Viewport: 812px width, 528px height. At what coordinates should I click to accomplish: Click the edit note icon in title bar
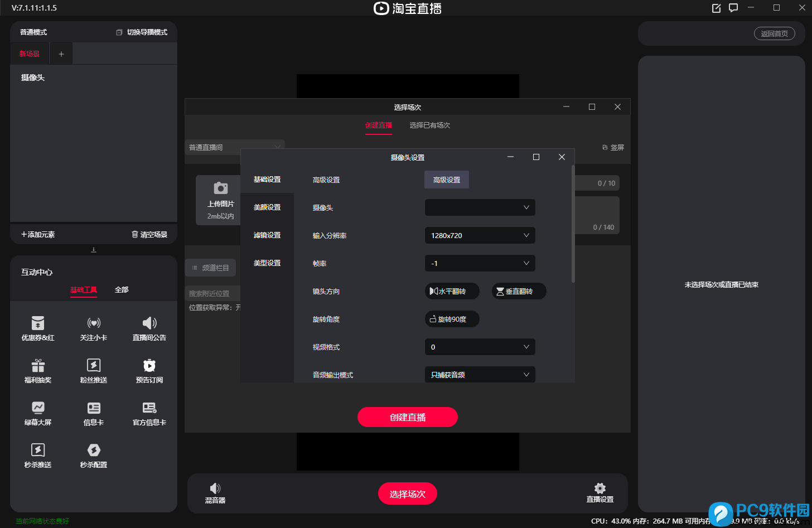point(717,8)
